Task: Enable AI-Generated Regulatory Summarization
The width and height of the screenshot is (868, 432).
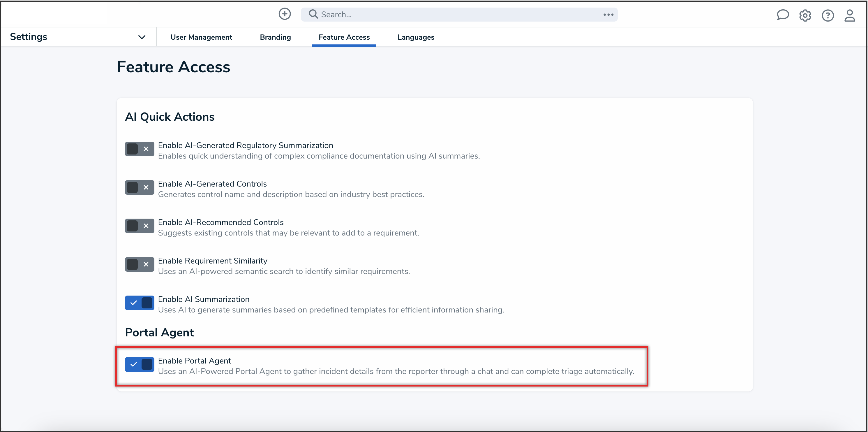Action: pos(139,149)
